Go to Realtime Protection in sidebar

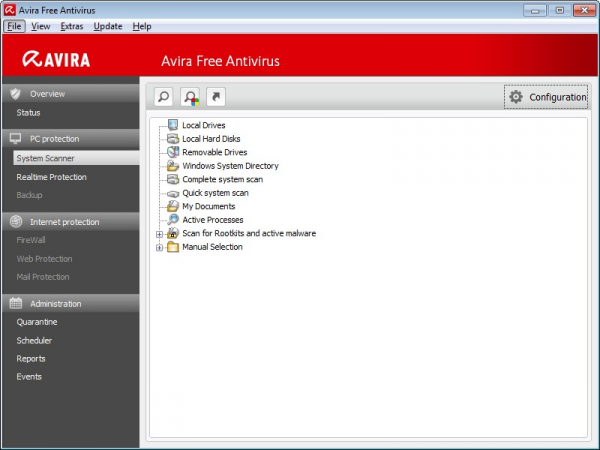[x=51, y=177]
